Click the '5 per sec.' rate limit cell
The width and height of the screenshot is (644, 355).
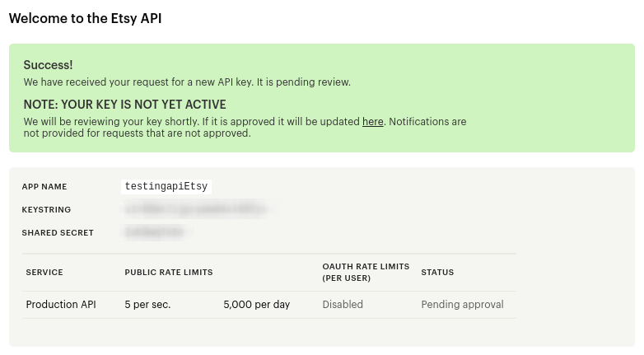(x=147, y=305)
